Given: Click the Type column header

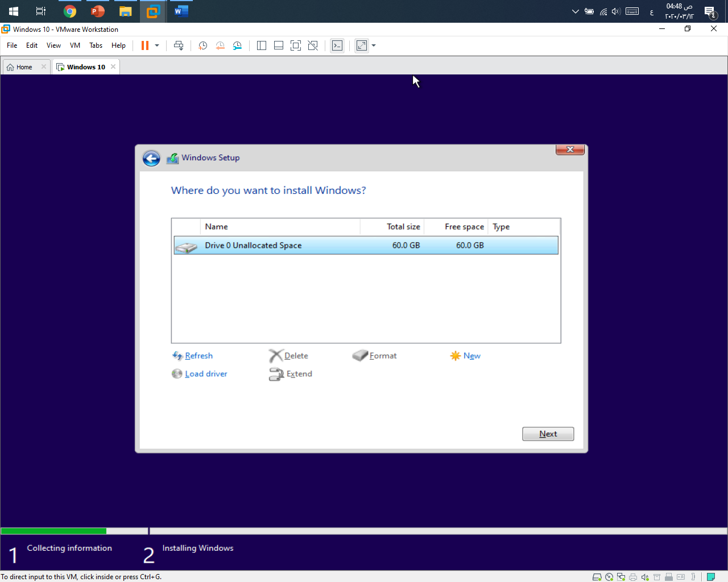Looking at the screenshot, I should [523, 227].
